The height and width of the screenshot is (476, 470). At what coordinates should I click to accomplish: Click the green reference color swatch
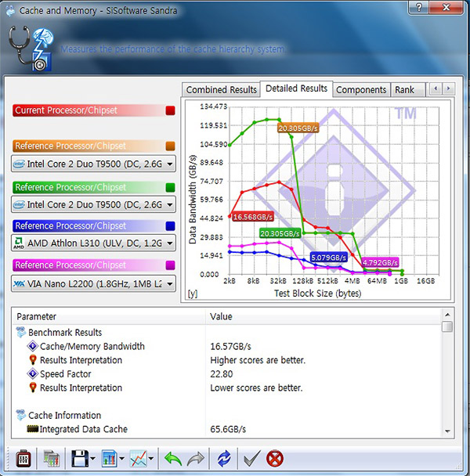coord(170,187)
